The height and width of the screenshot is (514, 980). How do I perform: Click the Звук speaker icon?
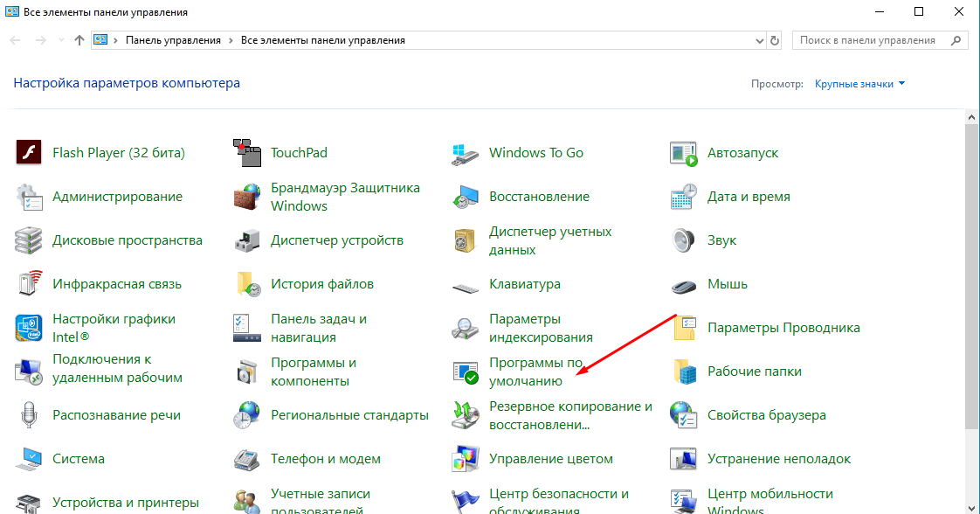tap(683, 240)
